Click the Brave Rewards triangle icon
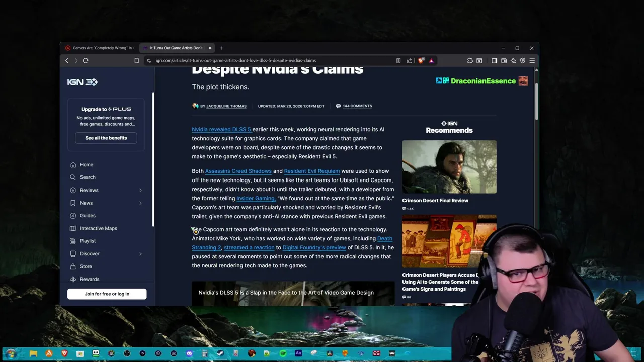644x362 pixels. click(x=431, y=61)
